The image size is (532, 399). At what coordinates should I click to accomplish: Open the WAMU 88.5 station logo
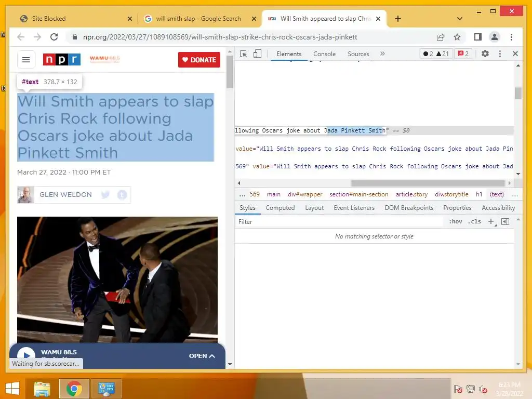pyautogui.click(x=104, y=59)
